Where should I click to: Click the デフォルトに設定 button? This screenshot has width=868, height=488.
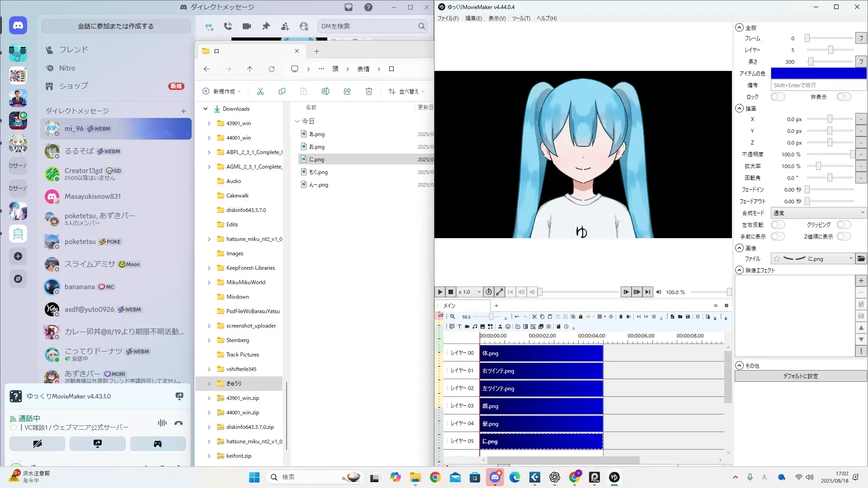tap(800, 376)
